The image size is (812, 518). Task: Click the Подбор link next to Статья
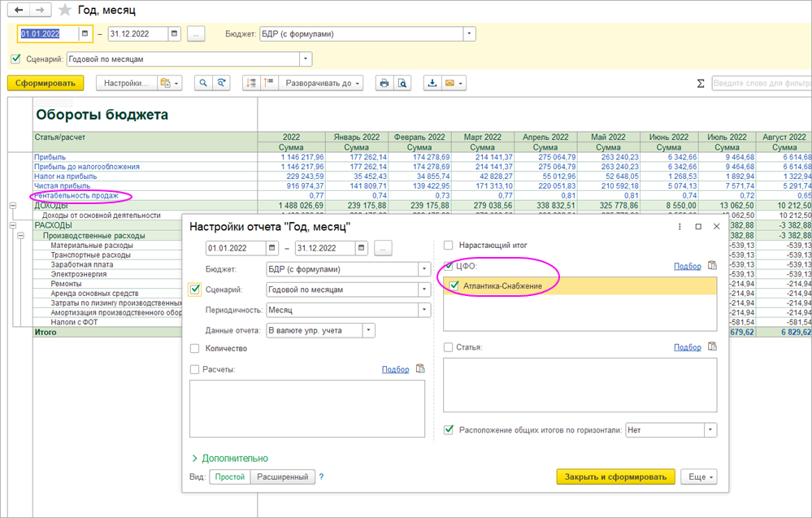click(687, 347)
